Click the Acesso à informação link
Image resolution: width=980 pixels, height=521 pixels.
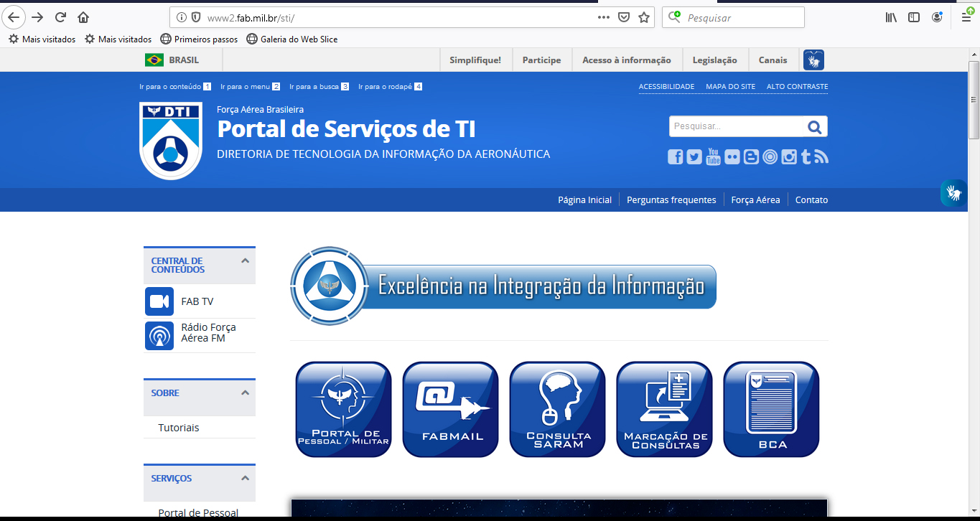pyautogui.click(x=627, y=60)
